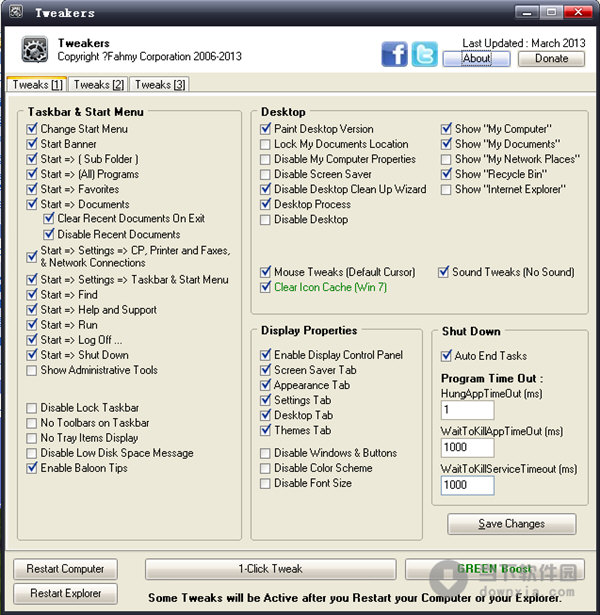Image resolution: width=600 pixels, height=615 pixels.
Task: Toggle Start => Find checkbox
Action: click(x=32, y=295)
